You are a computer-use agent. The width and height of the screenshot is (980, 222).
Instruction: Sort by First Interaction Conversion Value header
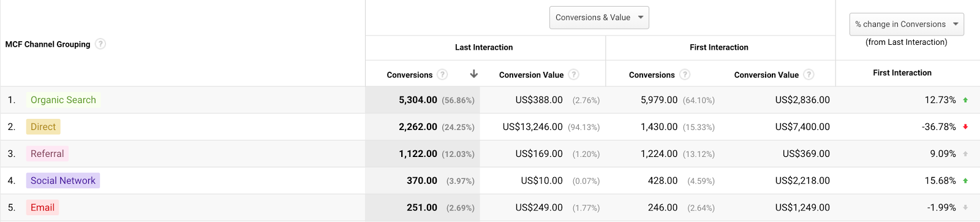coord(766,75)
